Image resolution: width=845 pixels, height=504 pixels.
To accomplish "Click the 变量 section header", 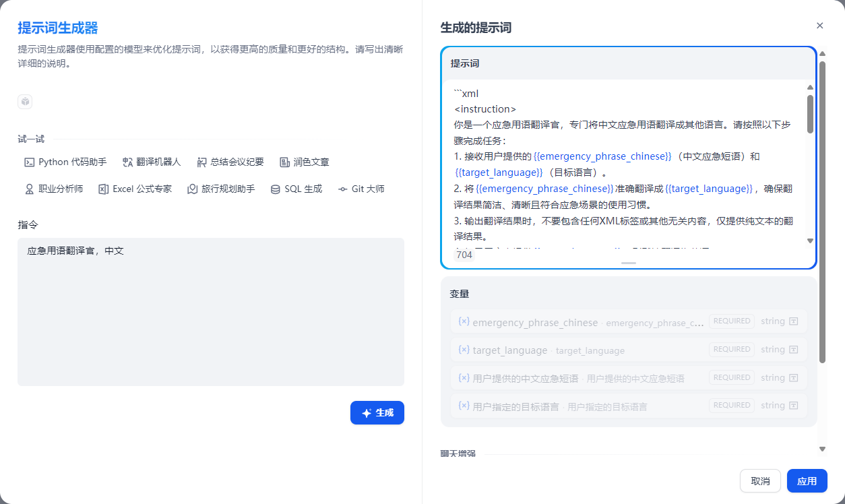I will click(460, 294).
